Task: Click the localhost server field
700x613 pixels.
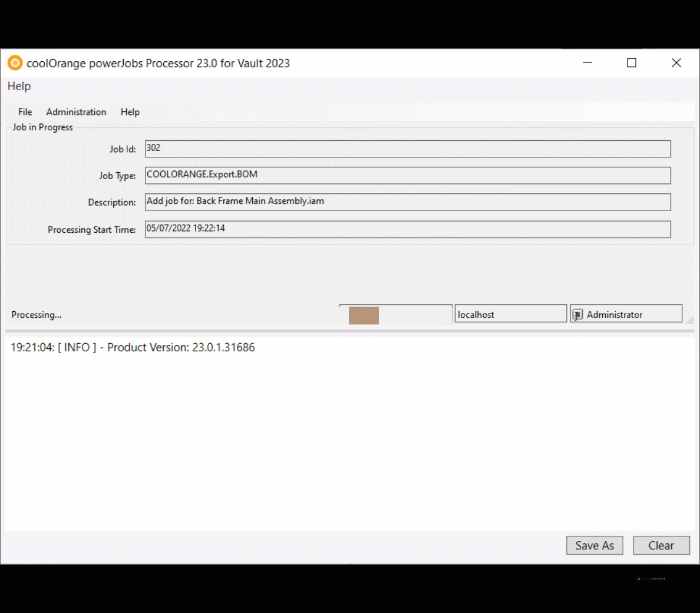Action: 510,313
